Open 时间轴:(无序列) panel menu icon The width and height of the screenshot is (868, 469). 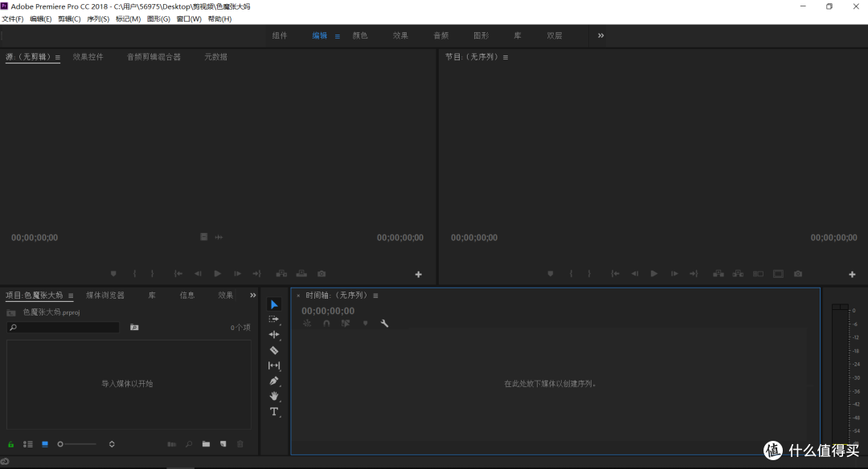coord(375,296)
